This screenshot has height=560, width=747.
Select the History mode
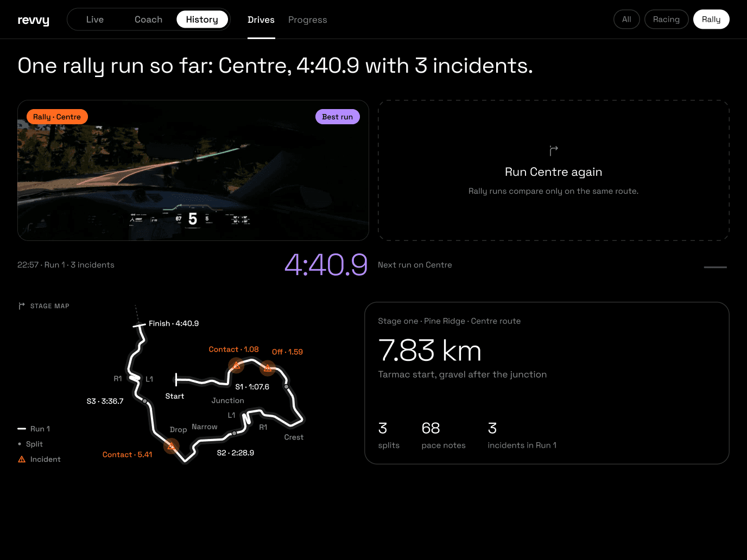tap(202, 20)
